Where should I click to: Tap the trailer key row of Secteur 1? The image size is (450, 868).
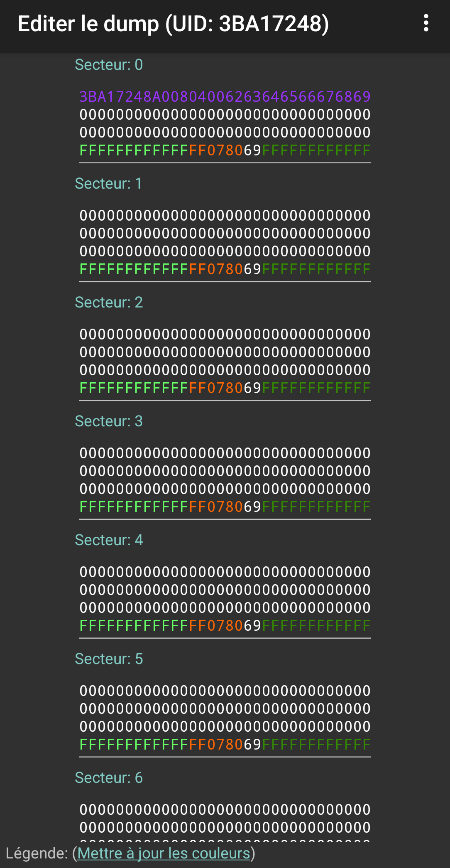[x=225, y=269]
